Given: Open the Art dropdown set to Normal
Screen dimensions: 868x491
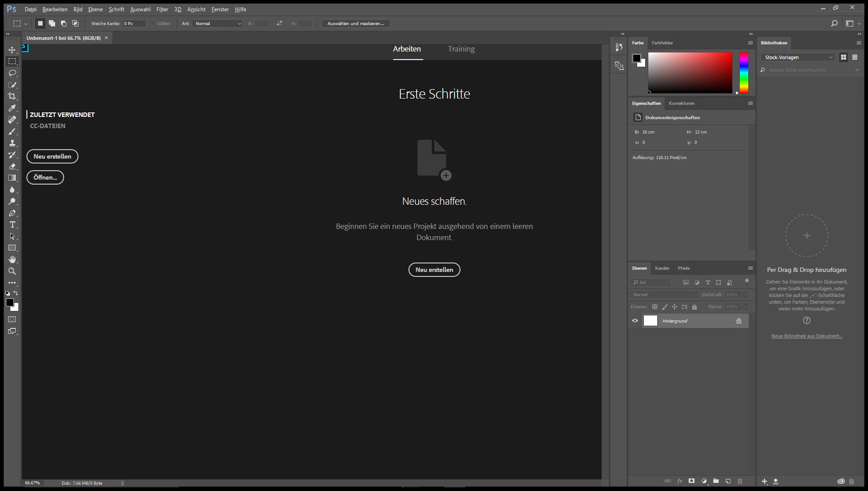Looking at the screenshot, I should tap(217, 23).
